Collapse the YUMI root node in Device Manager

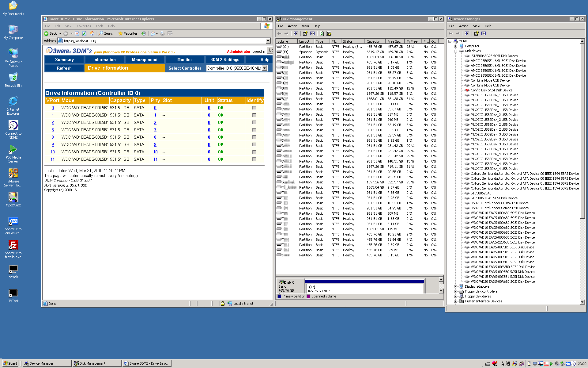(450, 41)
